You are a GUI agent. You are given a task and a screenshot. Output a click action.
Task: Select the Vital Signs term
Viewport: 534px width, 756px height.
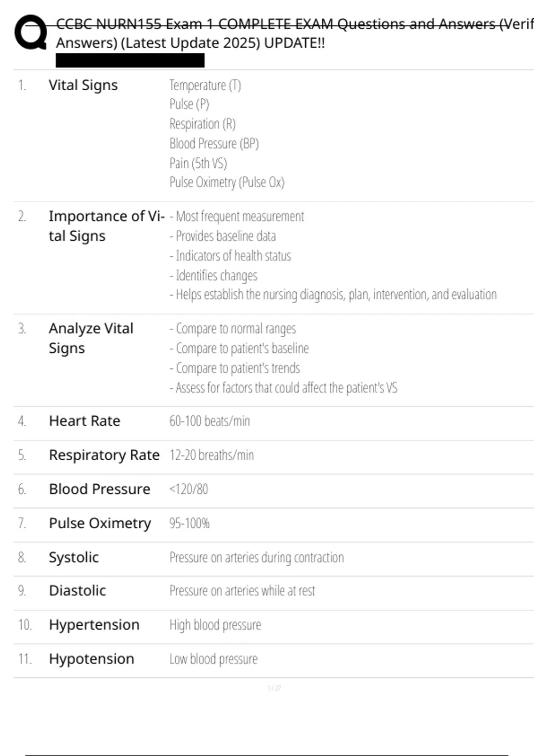tap(83, 85)
